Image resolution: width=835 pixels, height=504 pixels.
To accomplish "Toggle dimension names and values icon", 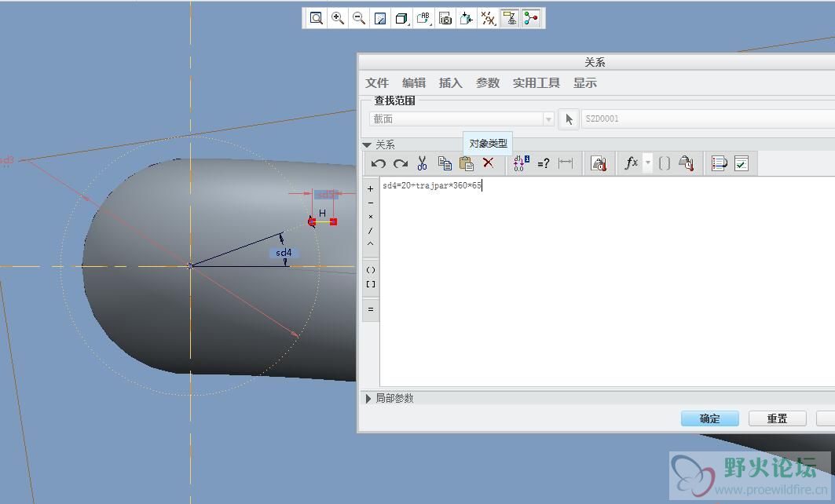I will coord(520,163).
